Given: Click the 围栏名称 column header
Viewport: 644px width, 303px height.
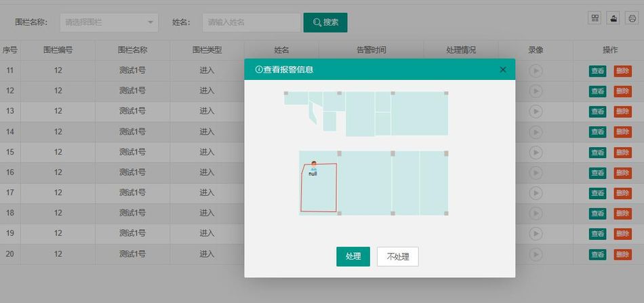Looking at the screenshot, I should pos(132,50).
